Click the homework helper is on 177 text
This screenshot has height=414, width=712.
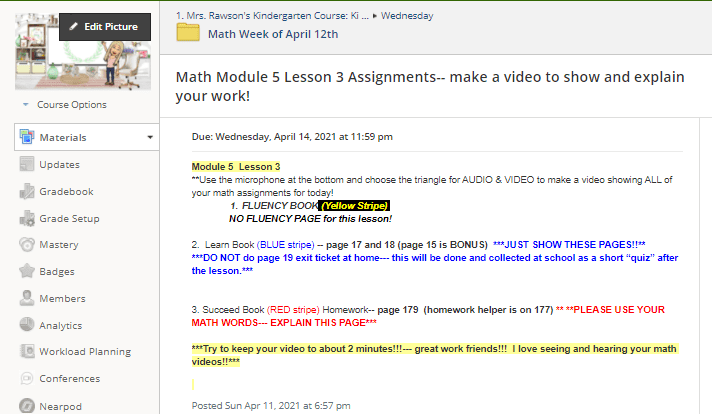pos(488,310)
